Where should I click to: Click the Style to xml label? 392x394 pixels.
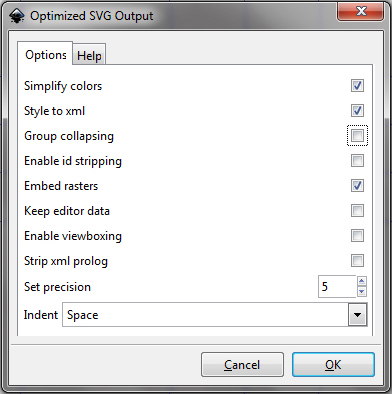pos(54,111)
